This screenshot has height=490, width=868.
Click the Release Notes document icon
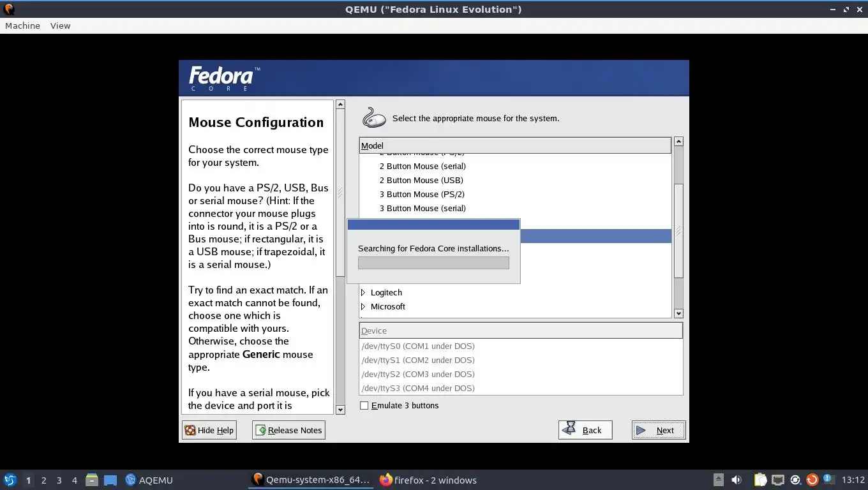click(x=260, y=430)
